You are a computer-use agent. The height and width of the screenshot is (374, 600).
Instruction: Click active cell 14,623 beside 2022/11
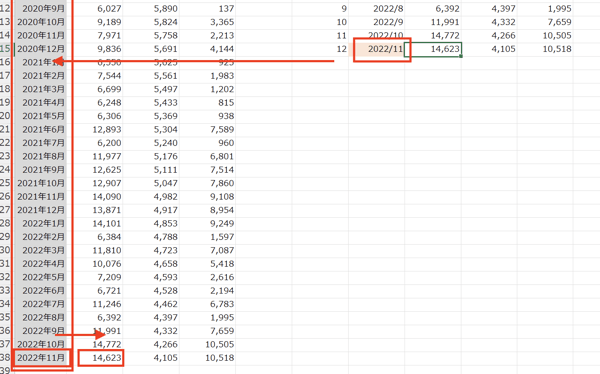pos(433,49)
